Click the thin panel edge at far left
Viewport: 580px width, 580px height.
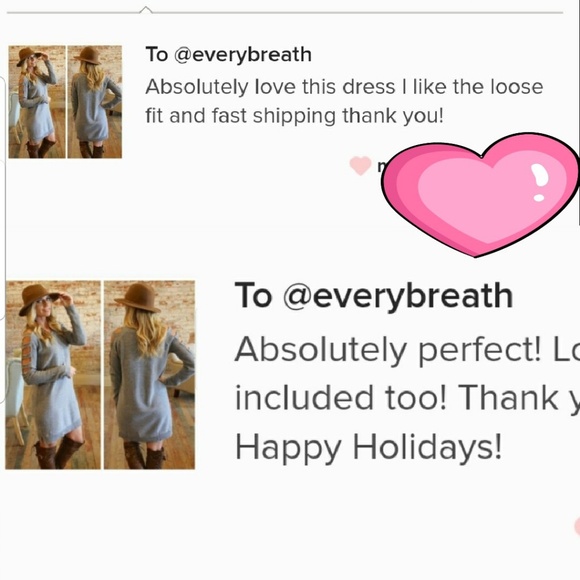[3, 240]
